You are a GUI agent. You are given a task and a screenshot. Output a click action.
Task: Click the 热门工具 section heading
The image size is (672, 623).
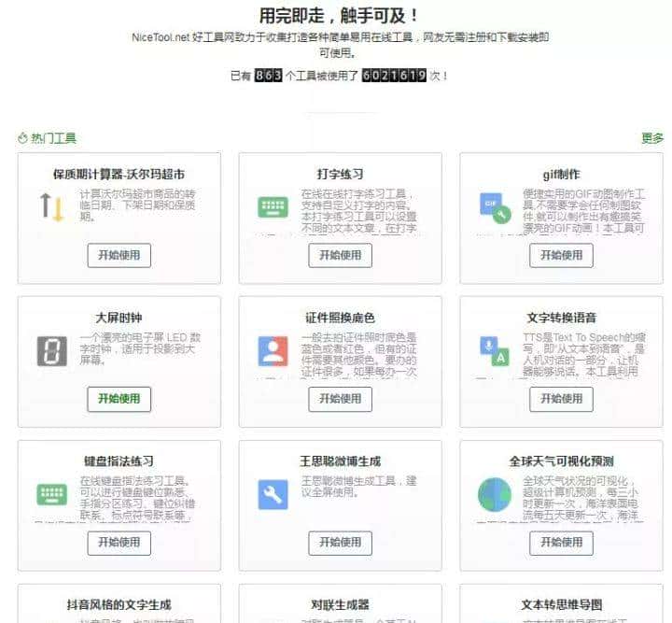tap(54, 138)
